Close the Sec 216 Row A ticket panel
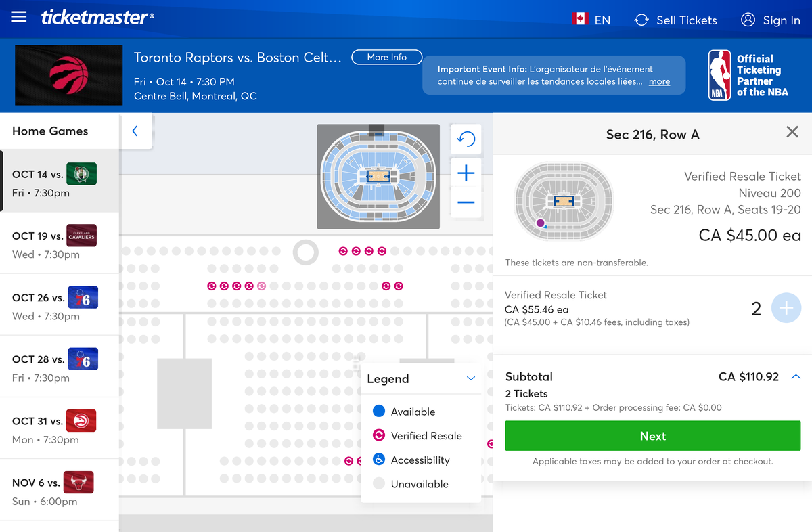Image resolution: width=812 pixels, height=532 pixels. [792, 132]
